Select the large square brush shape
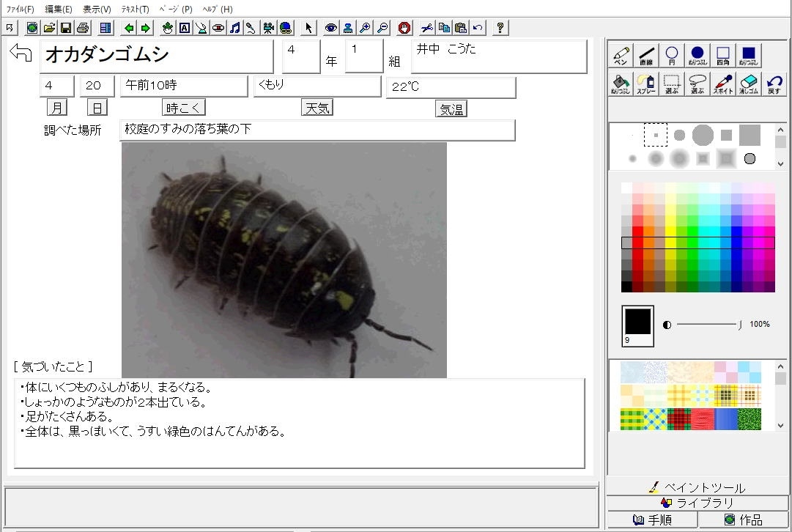The width and height of the screenshot is (792, 532). point(749,135)
